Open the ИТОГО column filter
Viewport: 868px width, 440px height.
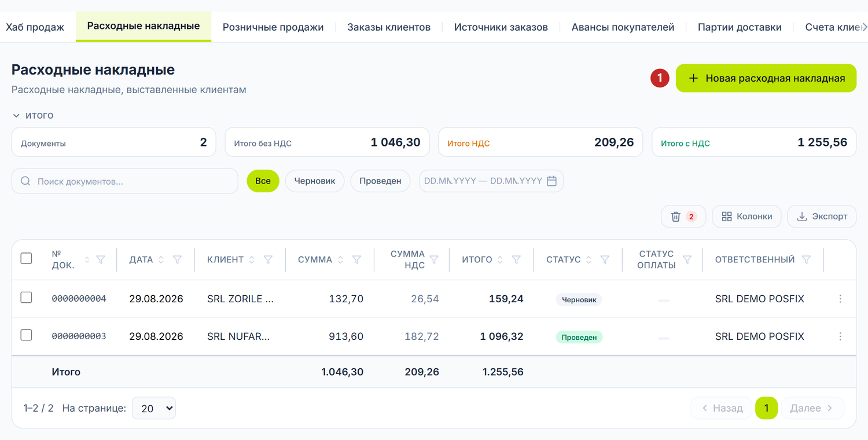517,260
